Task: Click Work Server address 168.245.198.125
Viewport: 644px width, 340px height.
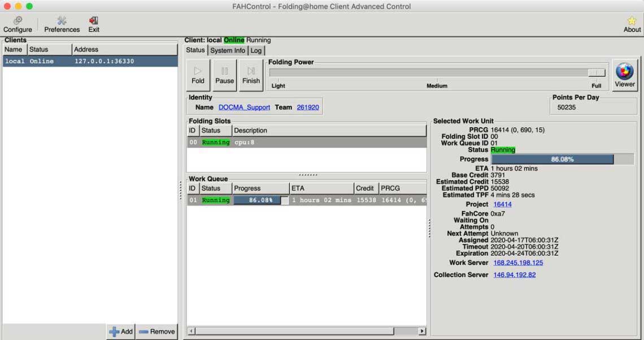Action: (x=518, y=263)
